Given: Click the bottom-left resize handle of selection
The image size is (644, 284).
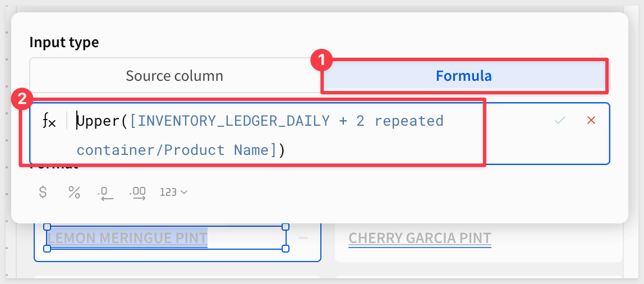Looking at the screenshot, I should (47, 248).
